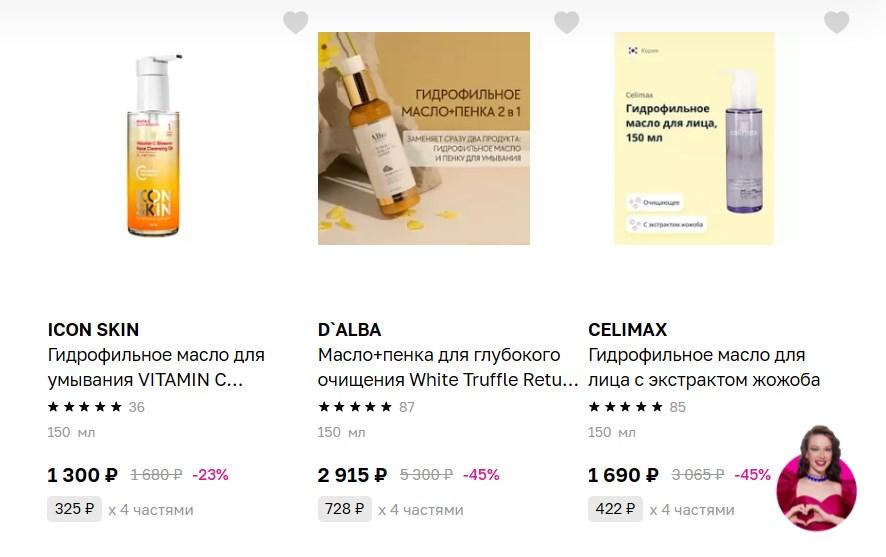Open CELIMAX жожоба oil product title
Screen dimensions: 886x557
[x=704, y=368]
